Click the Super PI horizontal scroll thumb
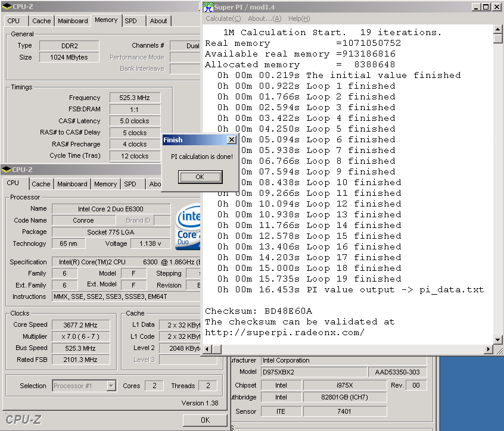The image size is (504, 431). pyautogui.click(x=217, y=349)
